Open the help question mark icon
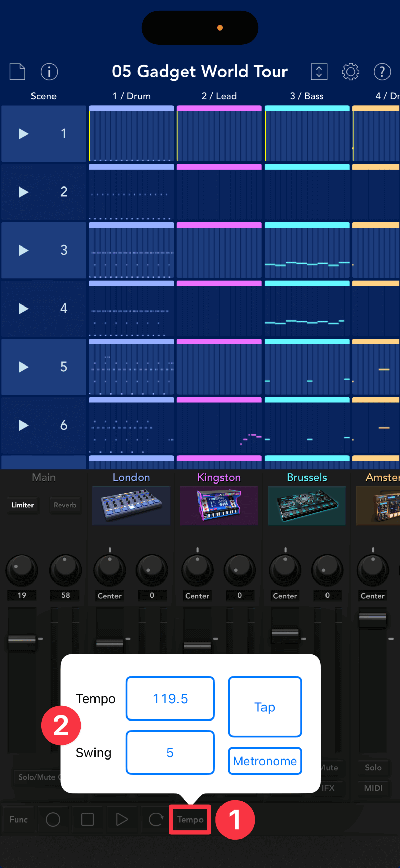This screenshot has width=400, height=868. (x=382, y=72)
